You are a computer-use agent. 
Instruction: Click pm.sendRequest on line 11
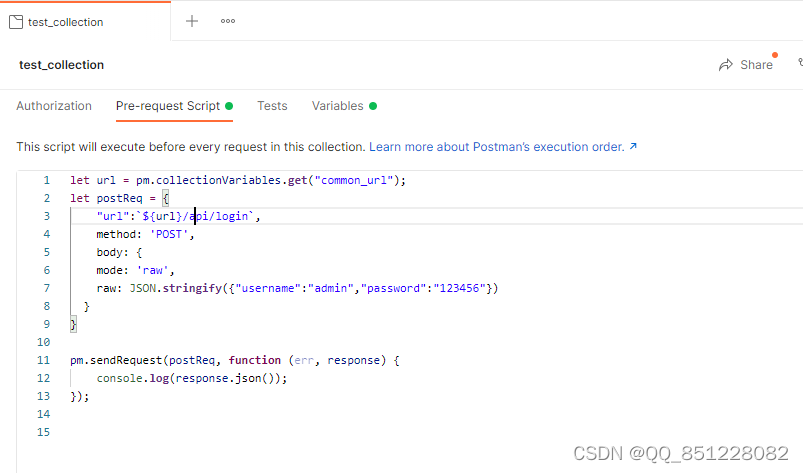click(116, 360)
